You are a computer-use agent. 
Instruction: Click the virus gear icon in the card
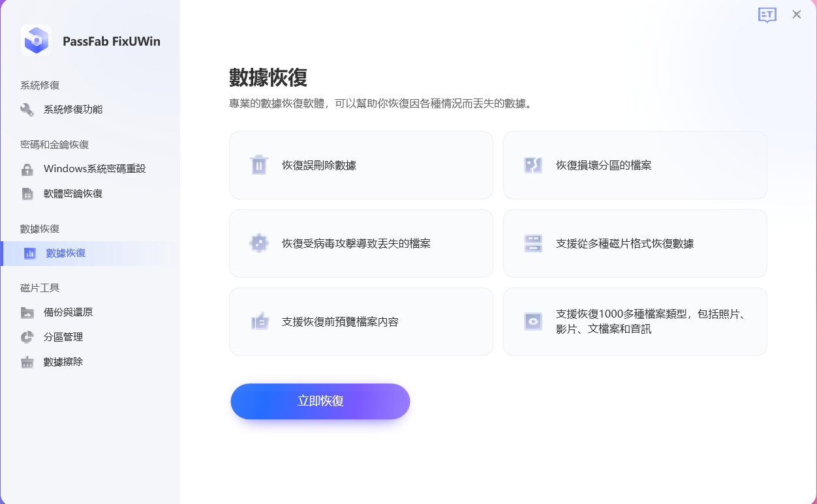(259, 243)
